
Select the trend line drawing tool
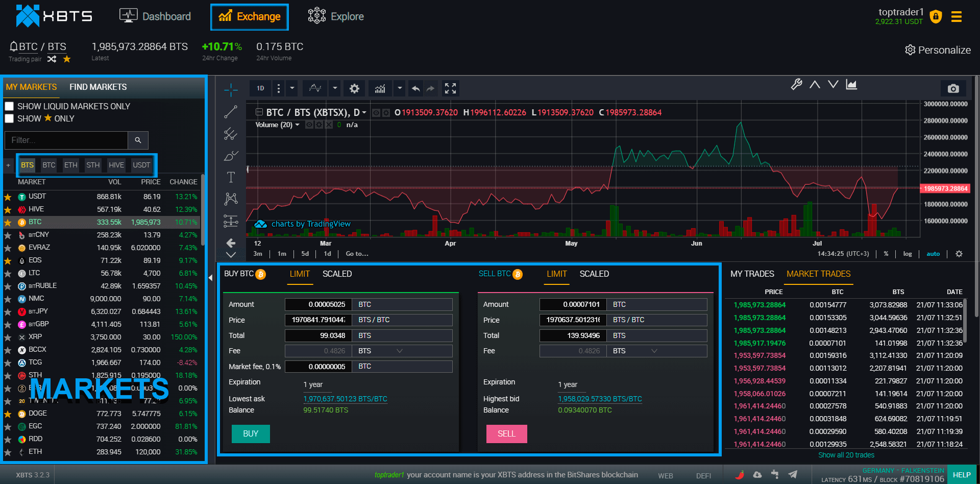(231, 112)
